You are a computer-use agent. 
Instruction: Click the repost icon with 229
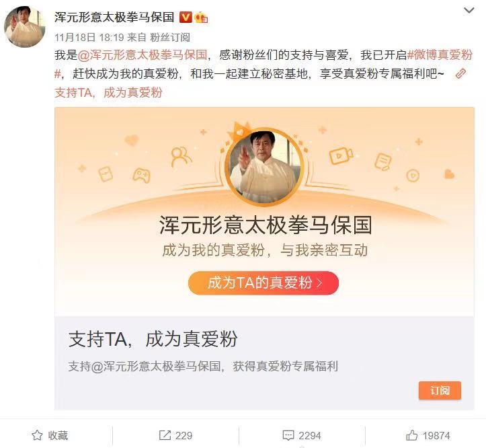tap(165, 435)
